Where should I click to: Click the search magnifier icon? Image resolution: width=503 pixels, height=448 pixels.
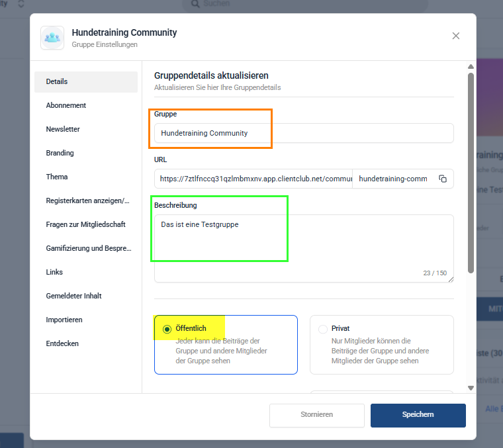click(195, 4)
